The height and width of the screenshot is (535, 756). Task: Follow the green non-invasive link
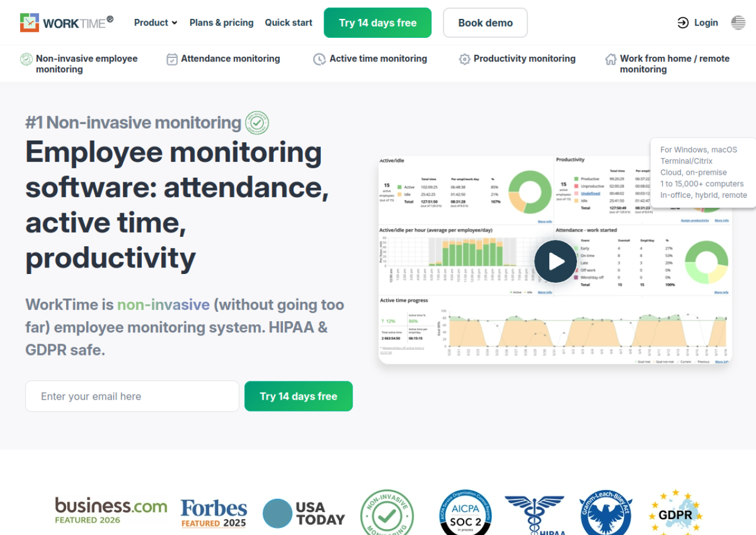(x=164, y=305)
